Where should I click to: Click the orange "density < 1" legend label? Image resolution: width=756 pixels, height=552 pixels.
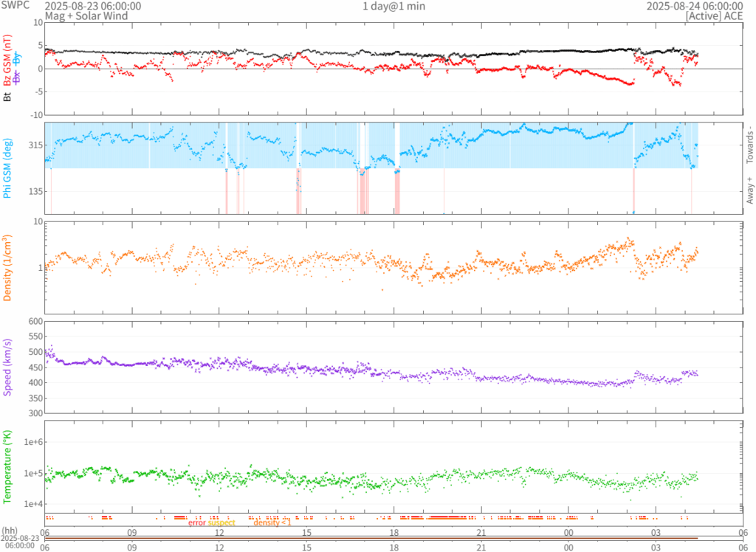[272, 522]
